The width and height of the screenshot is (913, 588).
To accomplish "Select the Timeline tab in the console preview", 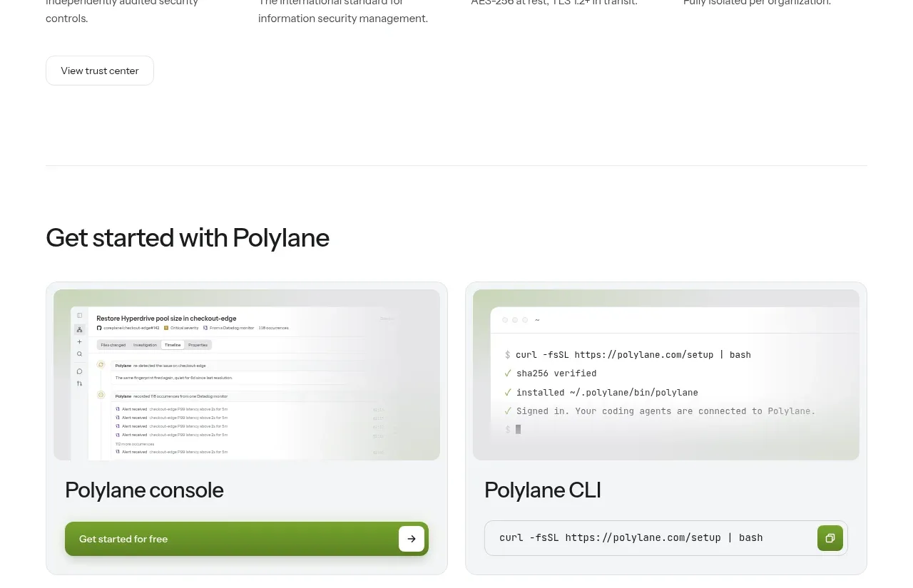I will (x=173, y=345).
